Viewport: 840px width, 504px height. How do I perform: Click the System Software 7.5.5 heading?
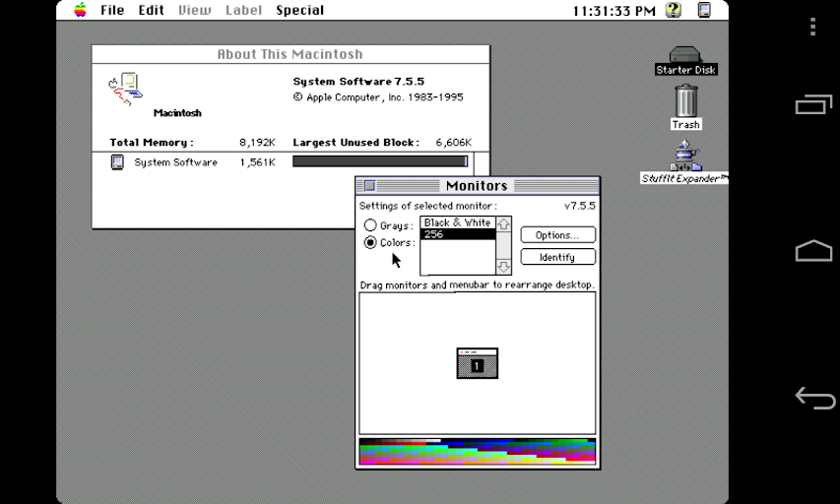[358, 82]
